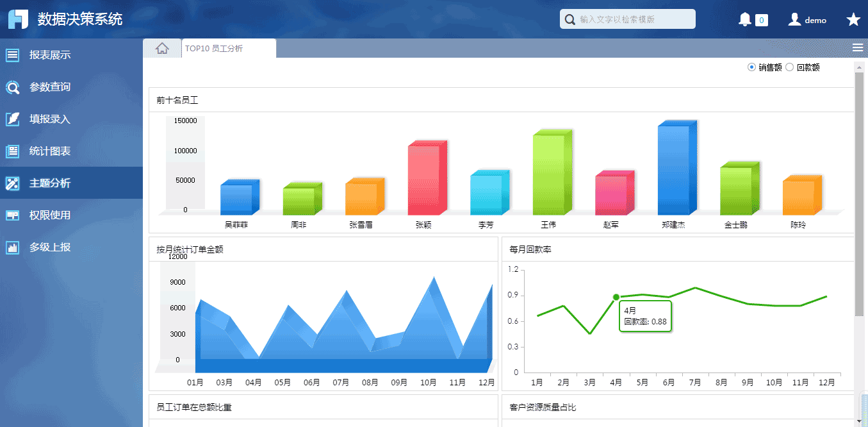
Task: Click the star favorites icon
Action: (853, 19)
